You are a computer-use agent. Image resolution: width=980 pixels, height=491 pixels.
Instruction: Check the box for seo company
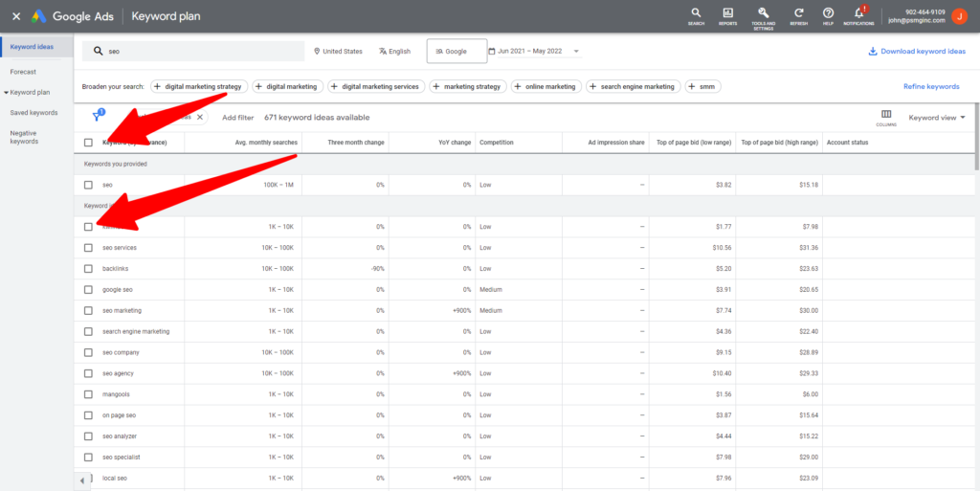click(88, 352)
